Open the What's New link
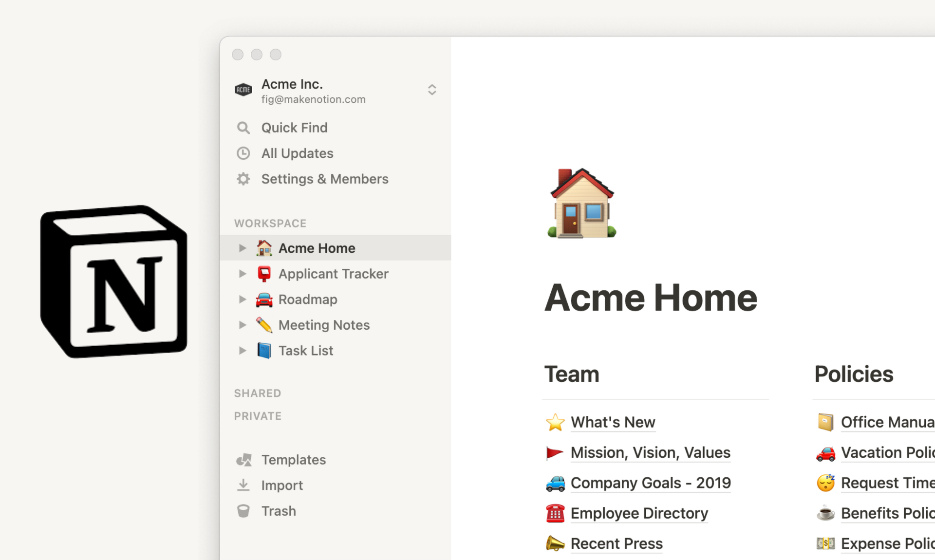The width and height of the screenshot is (935, 560). pos(613,422)
